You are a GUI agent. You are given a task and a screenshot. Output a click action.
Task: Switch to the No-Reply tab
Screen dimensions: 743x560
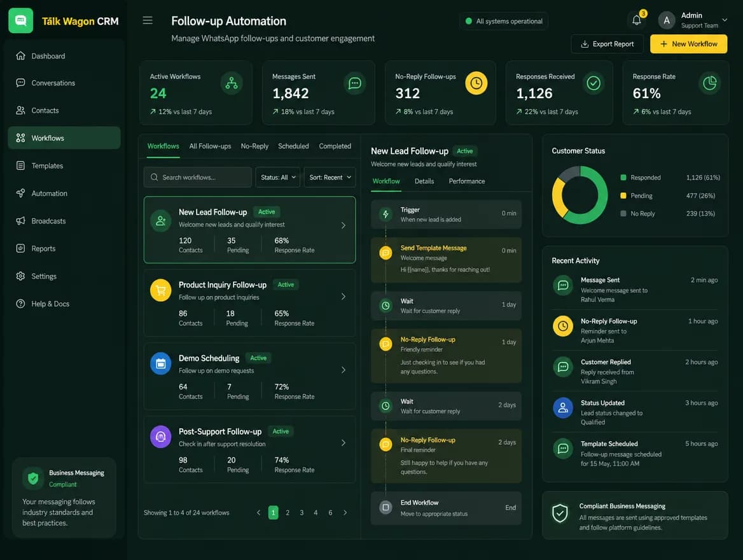tap(254, 146)
